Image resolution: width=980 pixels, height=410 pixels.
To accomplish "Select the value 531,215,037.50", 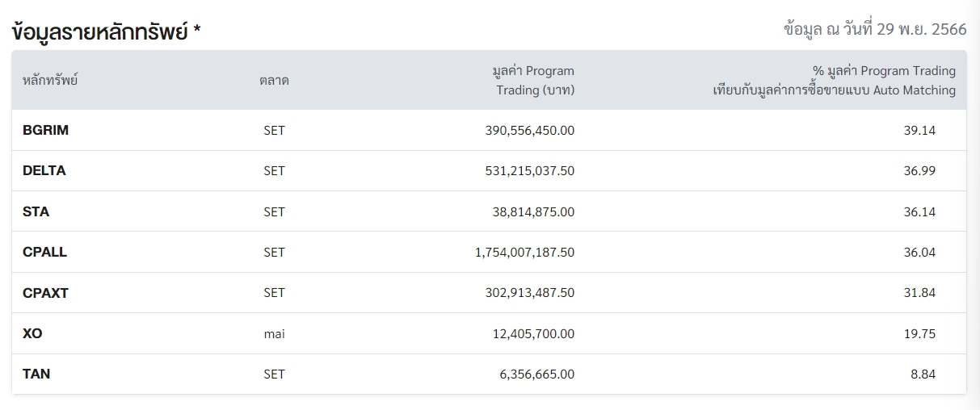I will click(530, 171).
